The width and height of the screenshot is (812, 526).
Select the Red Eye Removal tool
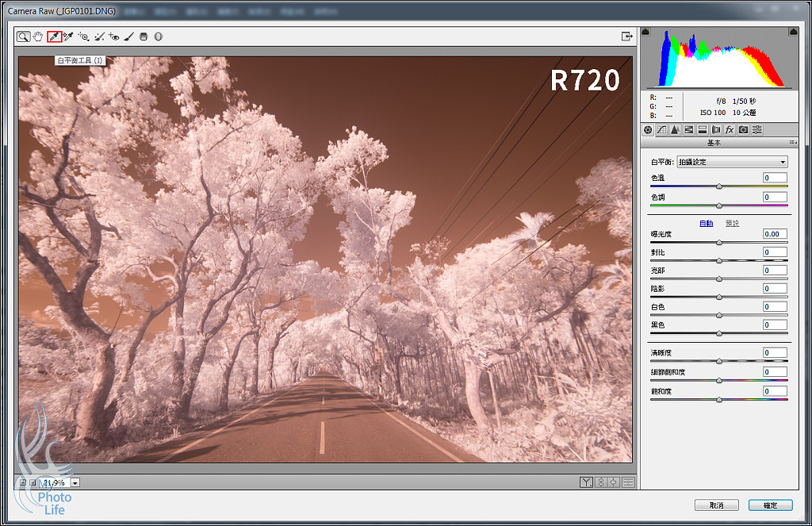click(x=114, y=36)
